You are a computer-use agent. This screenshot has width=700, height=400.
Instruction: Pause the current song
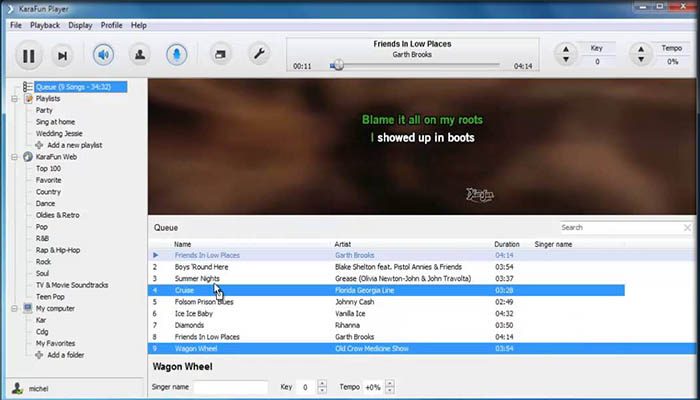[x=29, y=55]
